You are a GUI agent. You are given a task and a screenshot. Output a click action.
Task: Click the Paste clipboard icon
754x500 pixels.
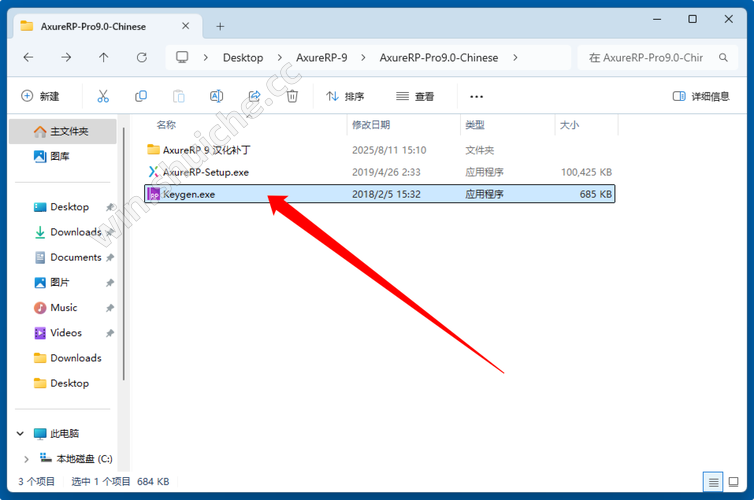tap(178, 96)
